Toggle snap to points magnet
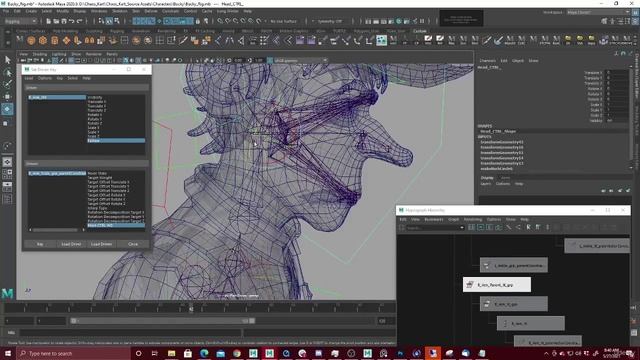This screenshot has width=640, height=360. [235, 21]
